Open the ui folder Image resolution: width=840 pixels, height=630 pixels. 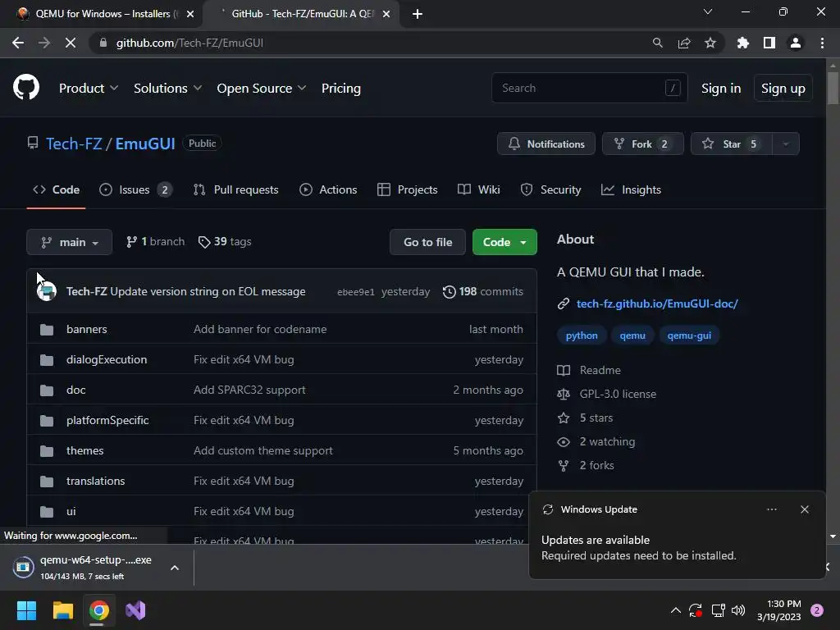point(71,511)
